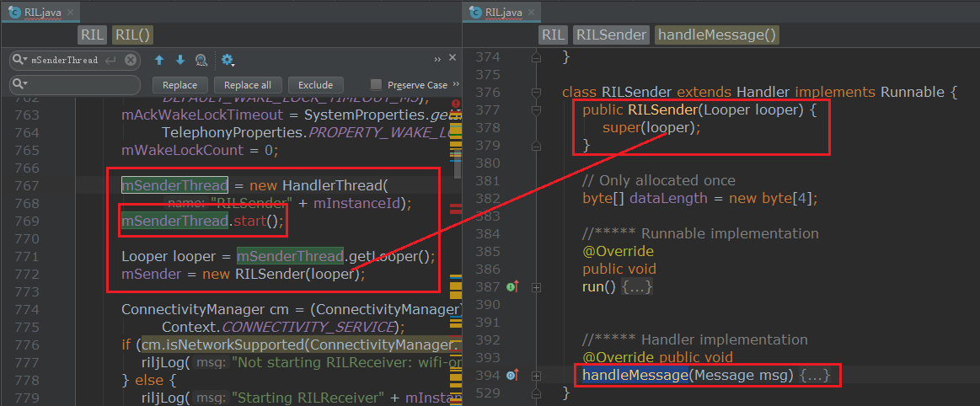Viewport: 980px width, 406px height.
Task: Jump to next search occurrence arrow
Action: (x=179, y=60)
